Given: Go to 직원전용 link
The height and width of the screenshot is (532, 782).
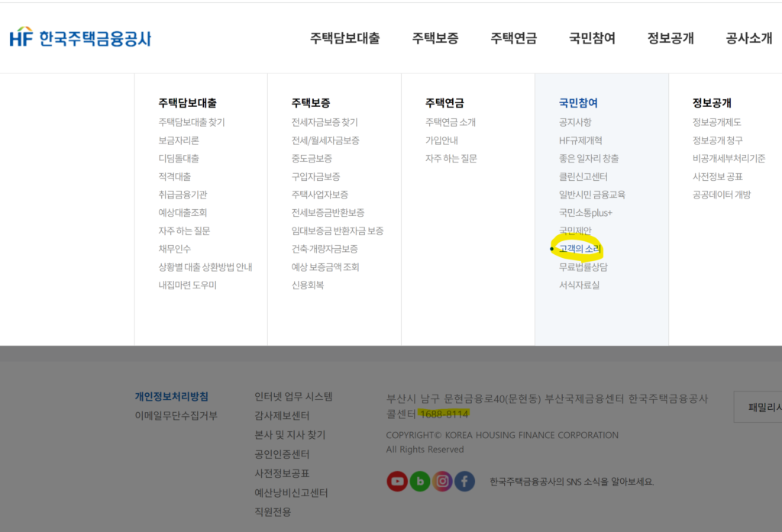Looking at the screenshot, I should 273,511.
